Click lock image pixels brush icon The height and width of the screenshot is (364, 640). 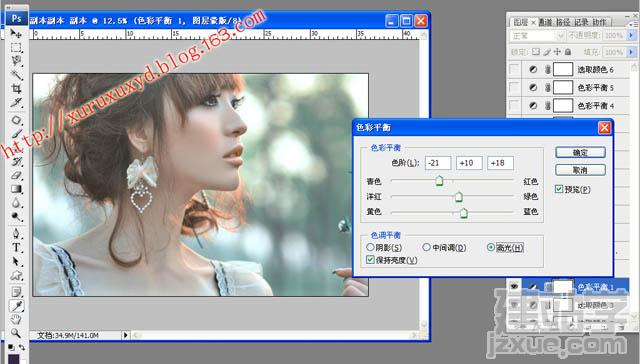click(x=547, y=52)
